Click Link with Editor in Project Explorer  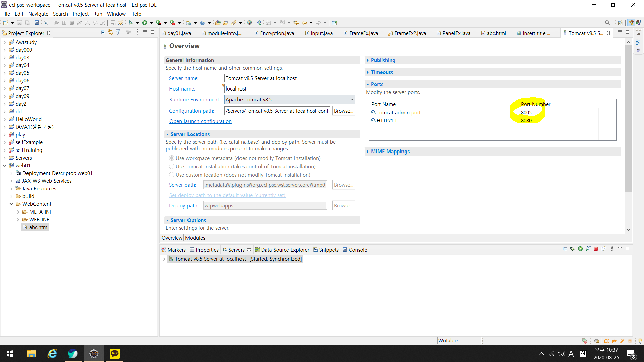click(110, 32)
